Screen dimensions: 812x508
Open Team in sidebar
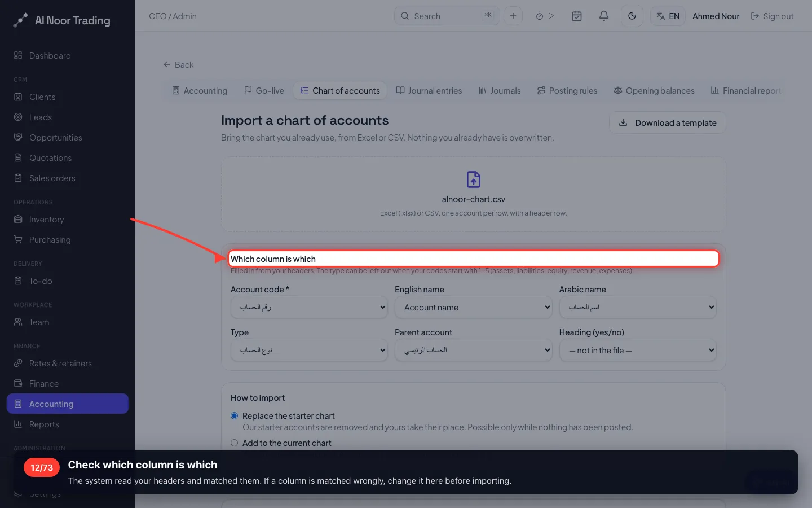pos(68,322)
